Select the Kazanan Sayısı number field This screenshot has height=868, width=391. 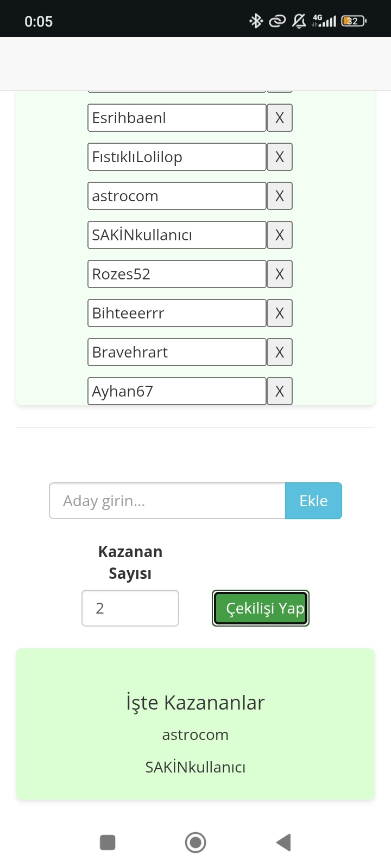pos(130,608)
